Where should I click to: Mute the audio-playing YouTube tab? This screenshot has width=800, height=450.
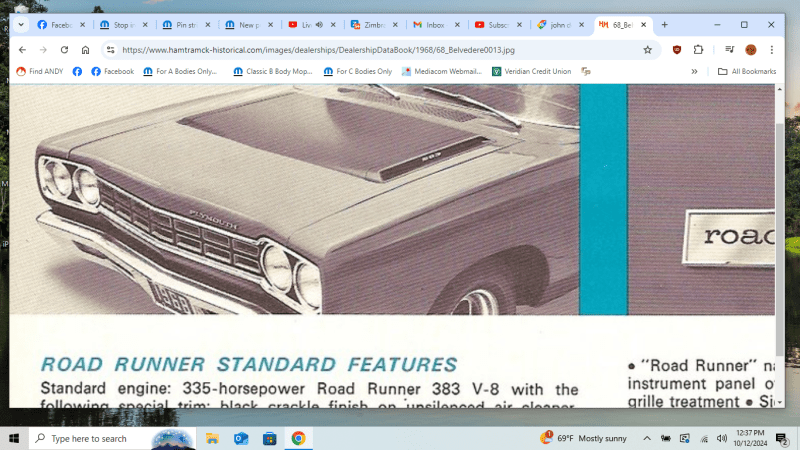tap(319, 24)
